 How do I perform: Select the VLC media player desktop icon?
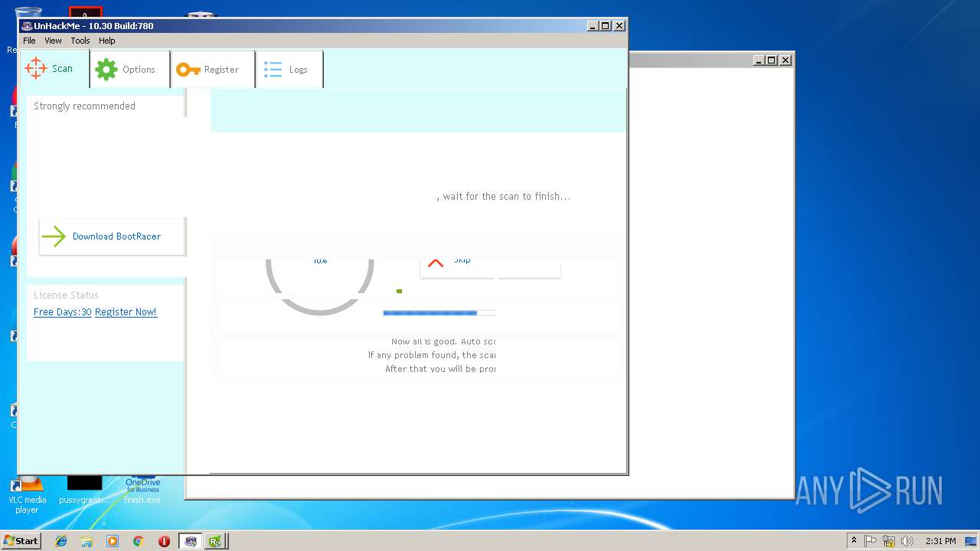coord(27,494)
